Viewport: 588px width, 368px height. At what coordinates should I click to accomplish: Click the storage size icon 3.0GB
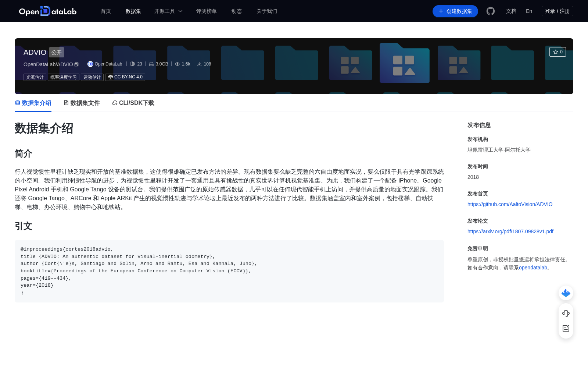point(151,64)
